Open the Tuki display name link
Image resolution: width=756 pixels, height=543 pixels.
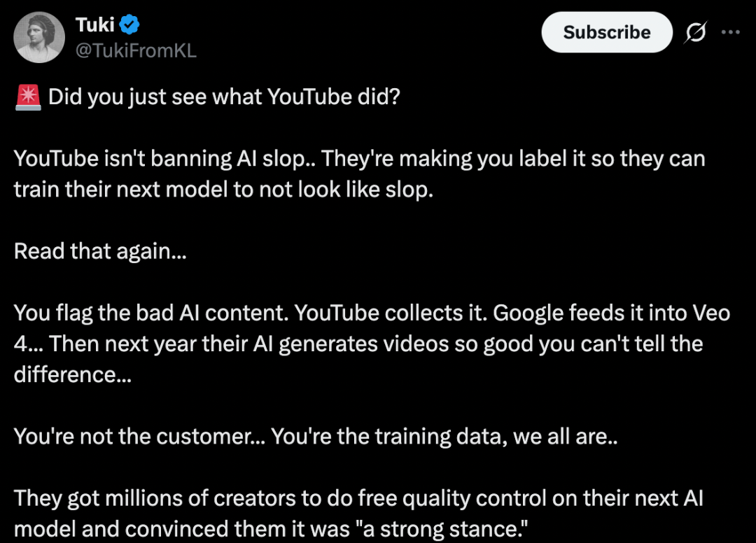click(x=94, y=25)
